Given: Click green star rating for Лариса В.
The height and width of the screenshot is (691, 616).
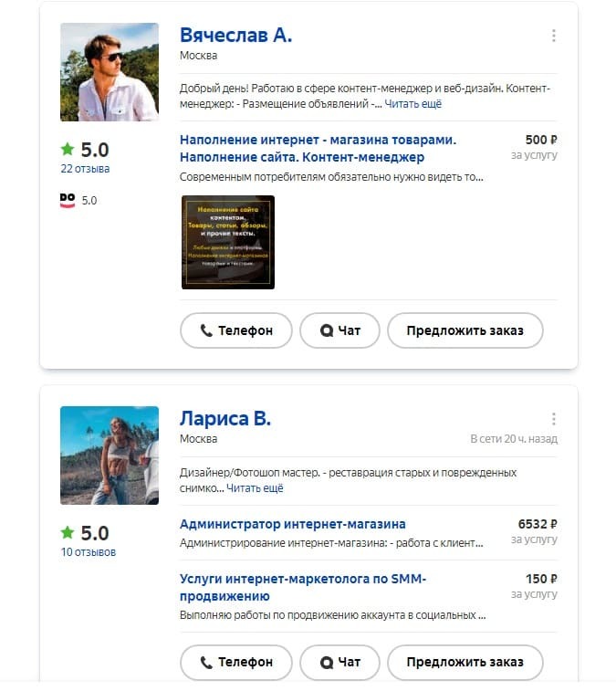Looking at the screenshot, I should 68,533.
